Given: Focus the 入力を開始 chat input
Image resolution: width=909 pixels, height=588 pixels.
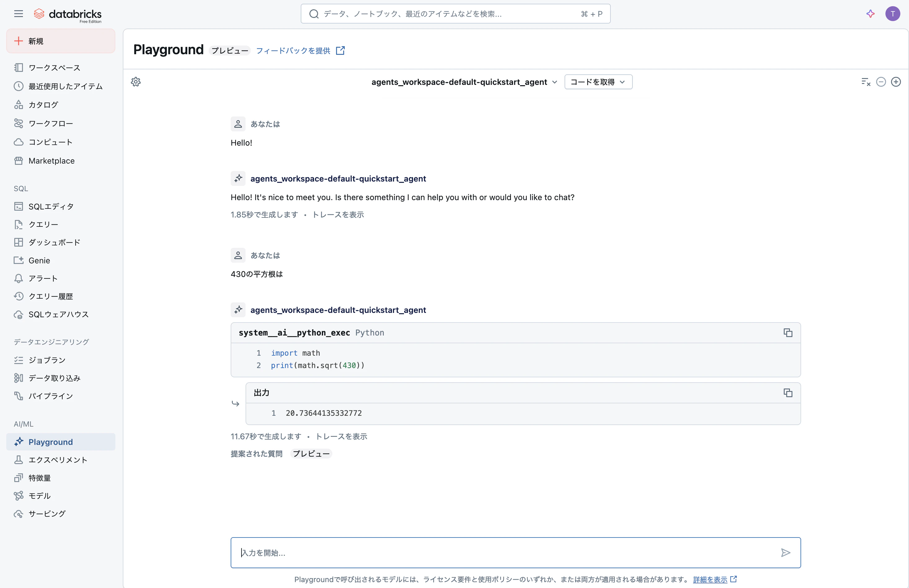Looking at the screenshot, I should tap(515, 552).
